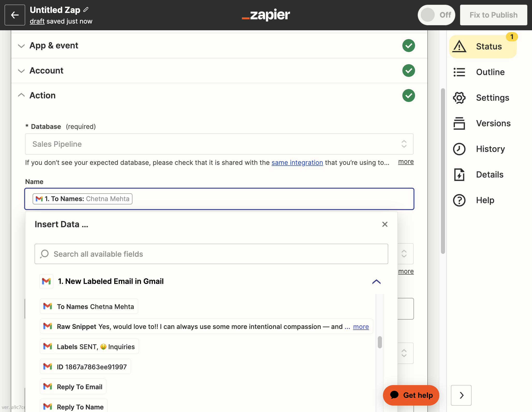Click the back arrow button

click(x=15, y=15)
